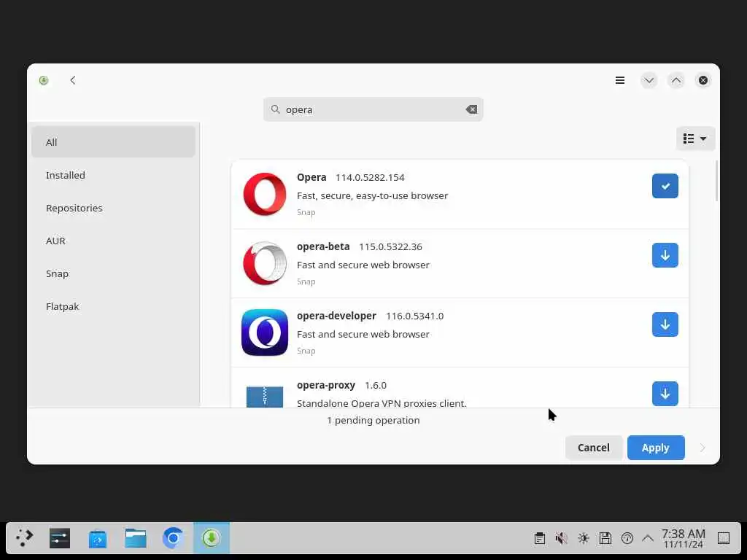Open brightness tray icon
The height and width of the screenshot is (560, 747).
[x=583, y=538]
